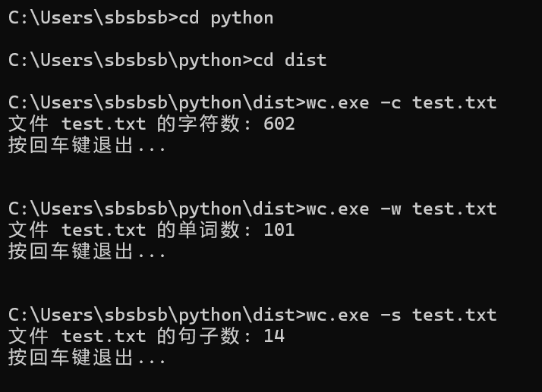Click the "wc.exe -s test.txt" command
Viewport: 542px width, 392px height.
coord(401,315)
